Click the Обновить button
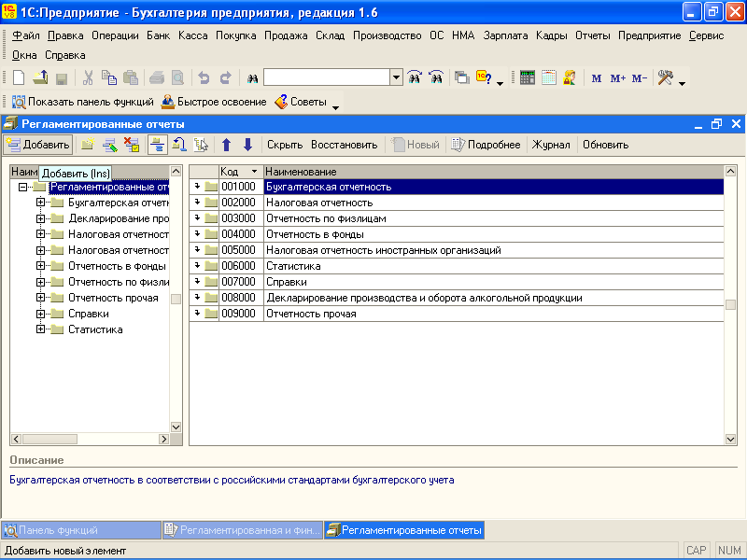 point(605,145)
